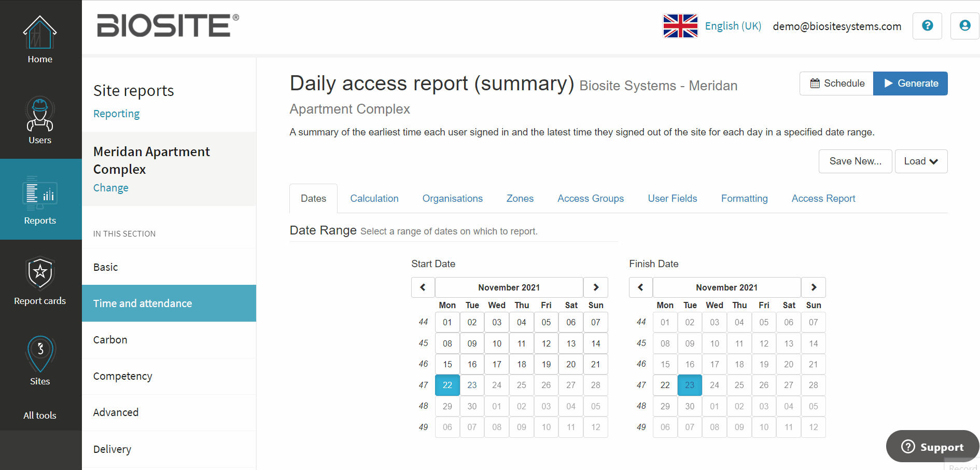Go to next month in Start Date calendar
Viewport: 980px width, 470px height.
pyautogui.click(x=595, y=287)
